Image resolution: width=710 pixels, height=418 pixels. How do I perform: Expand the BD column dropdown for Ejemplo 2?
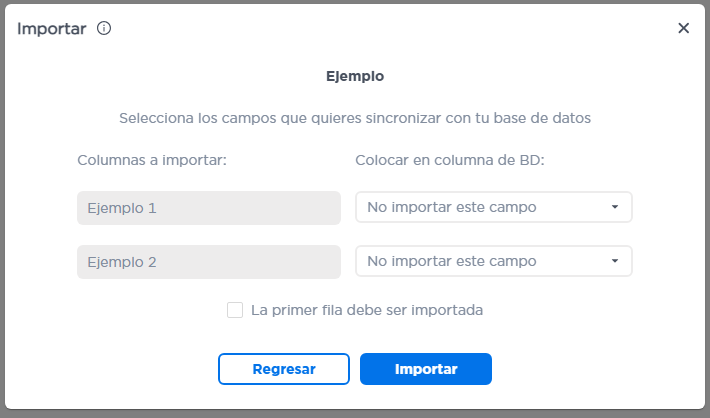coord(494,262)
